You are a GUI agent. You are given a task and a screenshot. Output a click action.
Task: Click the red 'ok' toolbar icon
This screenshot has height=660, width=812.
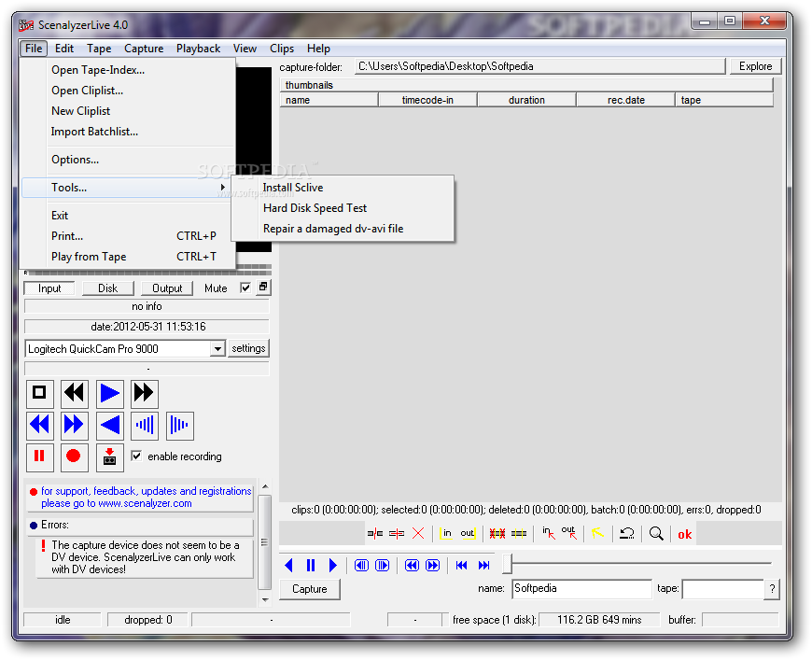tap(685, 534)
